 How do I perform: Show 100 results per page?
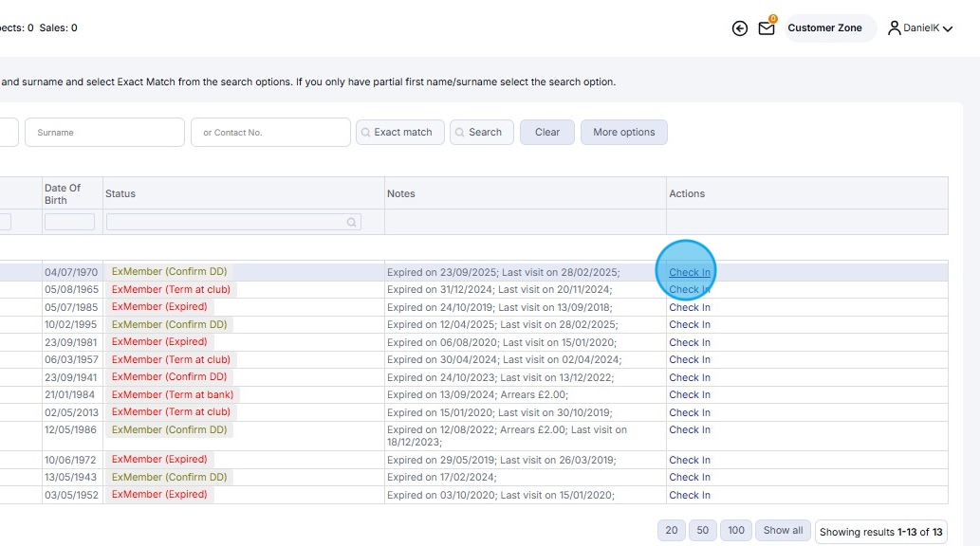click(x=735, y=531)
